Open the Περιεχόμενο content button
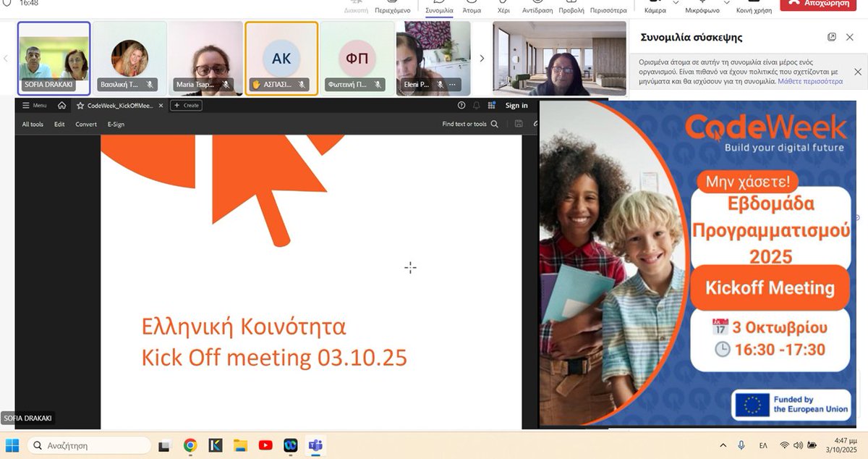This screenshot has height=459, width=868. 393,7
